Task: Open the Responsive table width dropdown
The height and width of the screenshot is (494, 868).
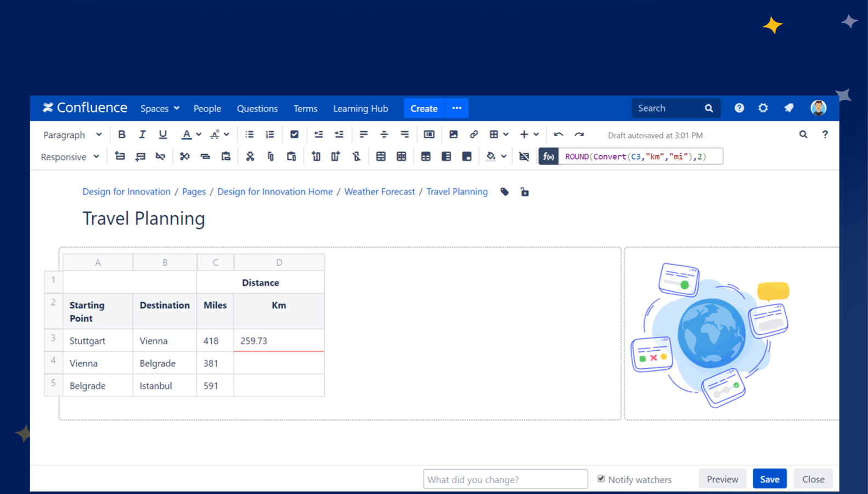Action: coord(70,157)
